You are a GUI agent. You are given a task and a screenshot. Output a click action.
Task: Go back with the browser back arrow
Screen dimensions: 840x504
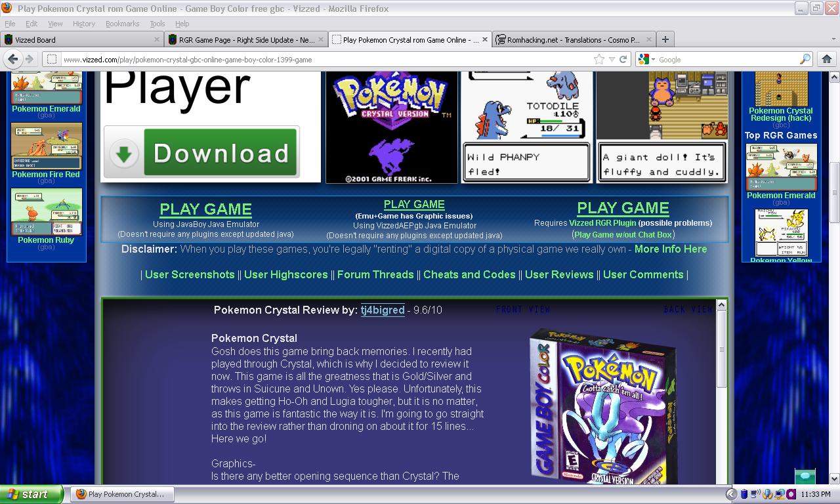click(12, 59)
